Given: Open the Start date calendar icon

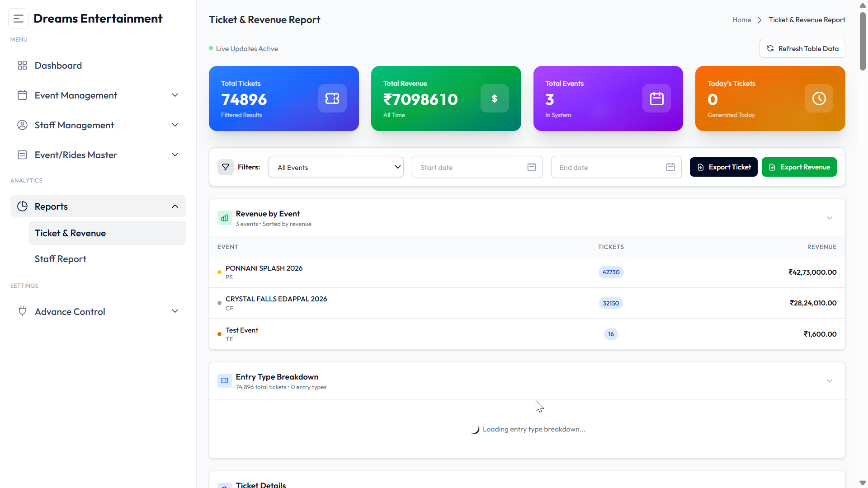Looking at the screenshot, I should coord(532,167).
